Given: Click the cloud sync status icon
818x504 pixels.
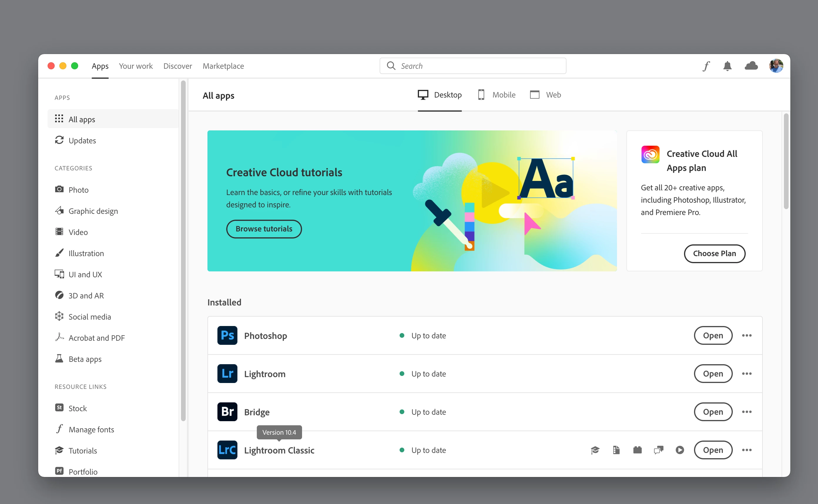Looking at the screenshot, I should pyautogui.click(x=751, y=66).
